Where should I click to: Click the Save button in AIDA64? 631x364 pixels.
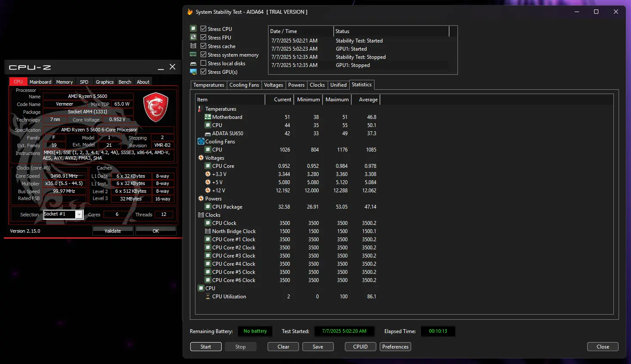(318, 347)
